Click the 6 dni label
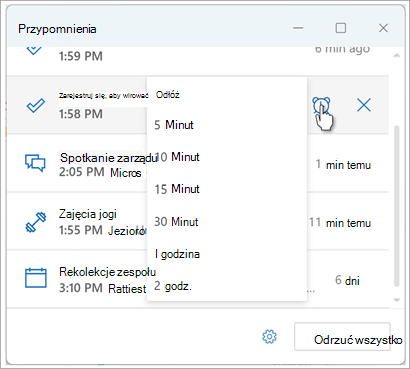The image size is (410, 369). [x=347, y=280]
